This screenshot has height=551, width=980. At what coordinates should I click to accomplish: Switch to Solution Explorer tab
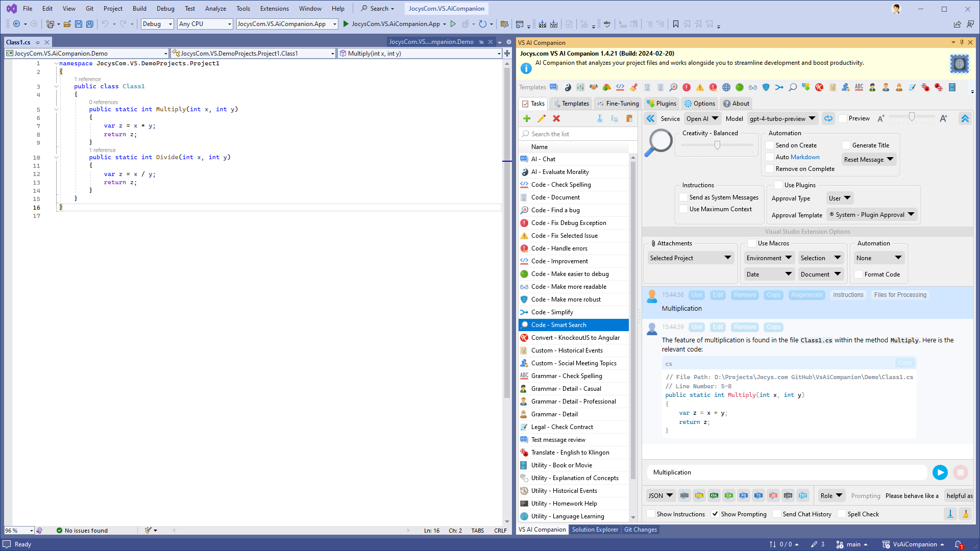coord(595,530)
